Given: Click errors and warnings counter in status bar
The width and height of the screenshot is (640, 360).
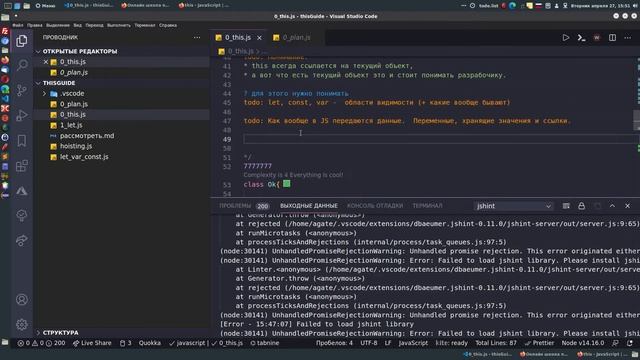Looking at the screenshot, I should (x=41, y=343).
